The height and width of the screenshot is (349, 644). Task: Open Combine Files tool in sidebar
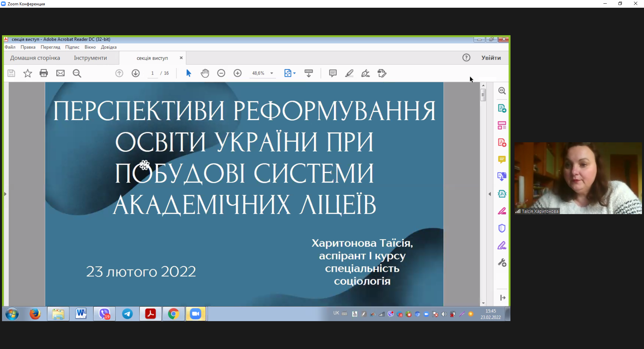pos(502,177)
